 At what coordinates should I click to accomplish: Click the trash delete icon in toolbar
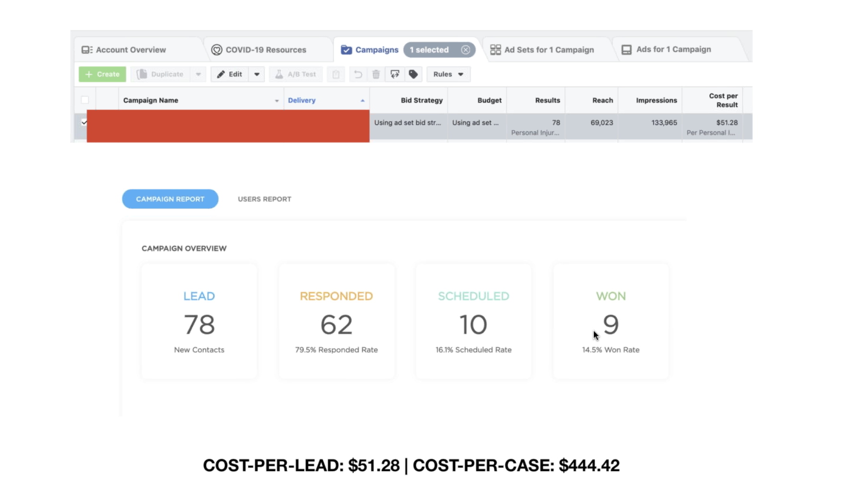376,74
